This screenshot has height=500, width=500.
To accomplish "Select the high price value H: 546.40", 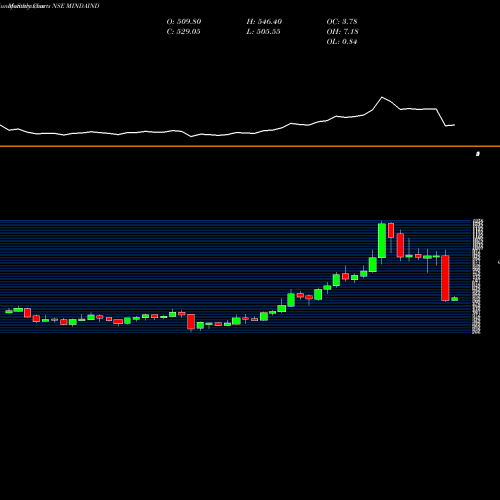I will 264,22.
